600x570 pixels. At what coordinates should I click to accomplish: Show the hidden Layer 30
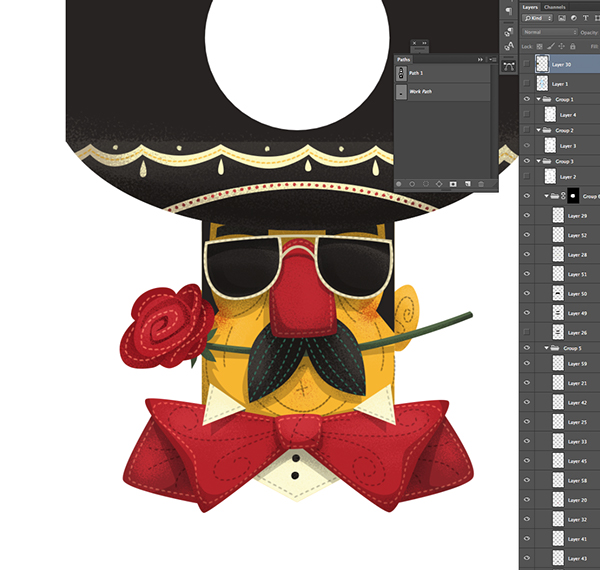click(x=527, y=64)
